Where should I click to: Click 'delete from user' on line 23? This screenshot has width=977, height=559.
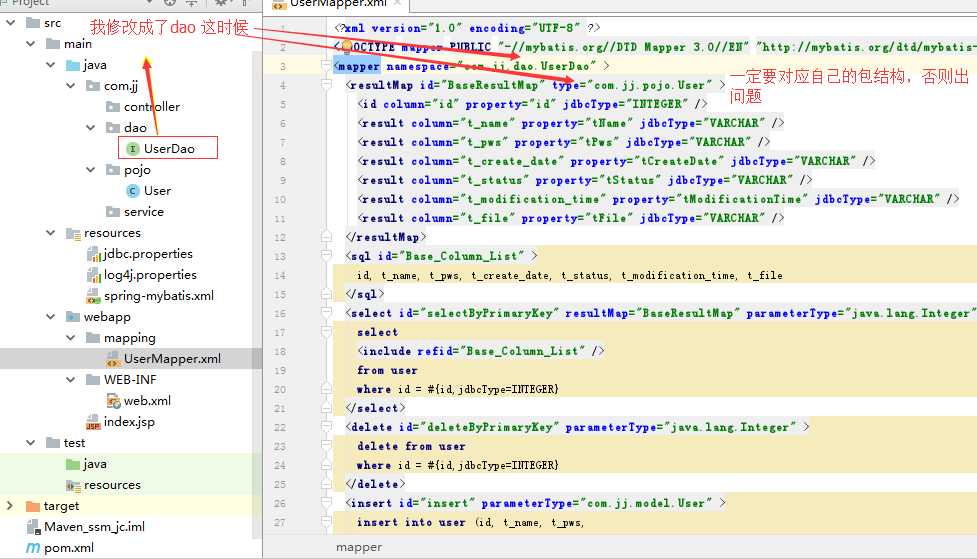(x=411, y=446)
